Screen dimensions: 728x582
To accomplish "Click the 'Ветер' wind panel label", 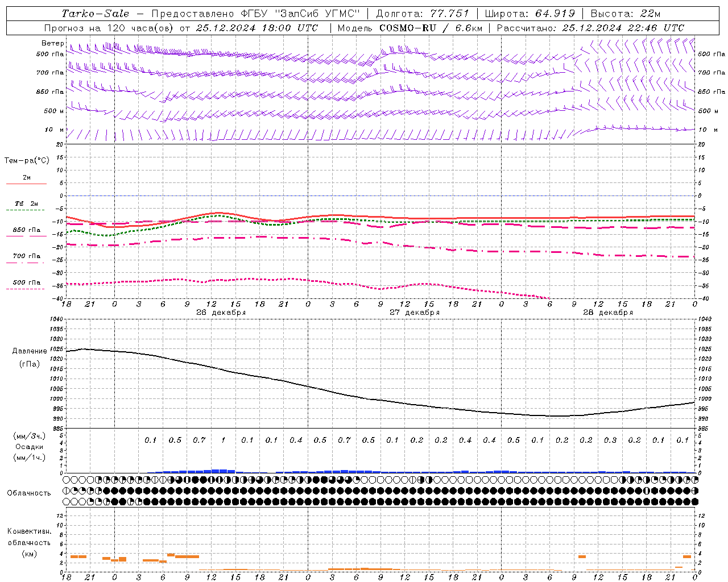I will click(52, 43).
